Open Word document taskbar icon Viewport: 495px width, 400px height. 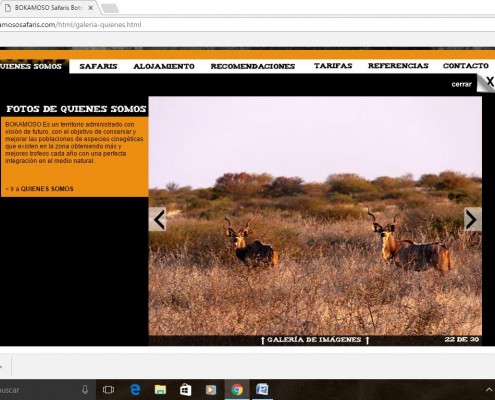[x=262, y=389]
